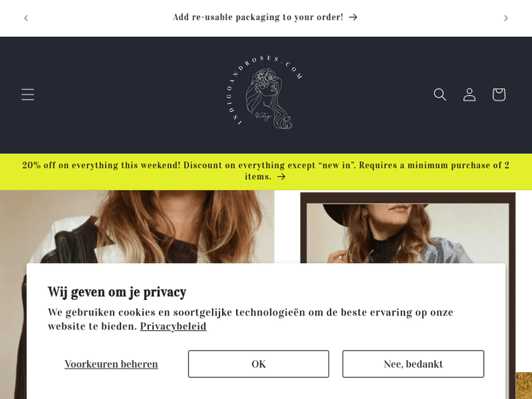
Task: Open the re-usable packaging announcement link
Action: click(265, 17)
